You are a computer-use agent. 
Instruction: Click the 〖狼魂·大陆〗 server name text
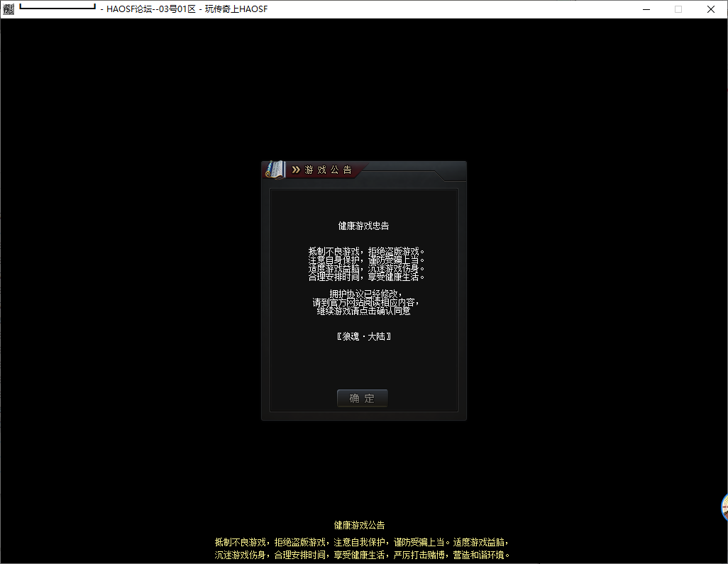(363, 336)
